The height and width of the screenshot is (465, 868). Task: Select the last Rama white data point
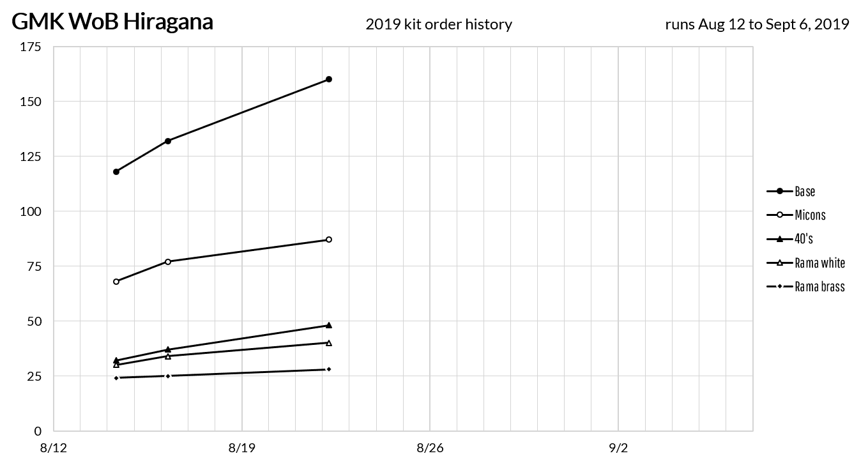tap(329, 343)
